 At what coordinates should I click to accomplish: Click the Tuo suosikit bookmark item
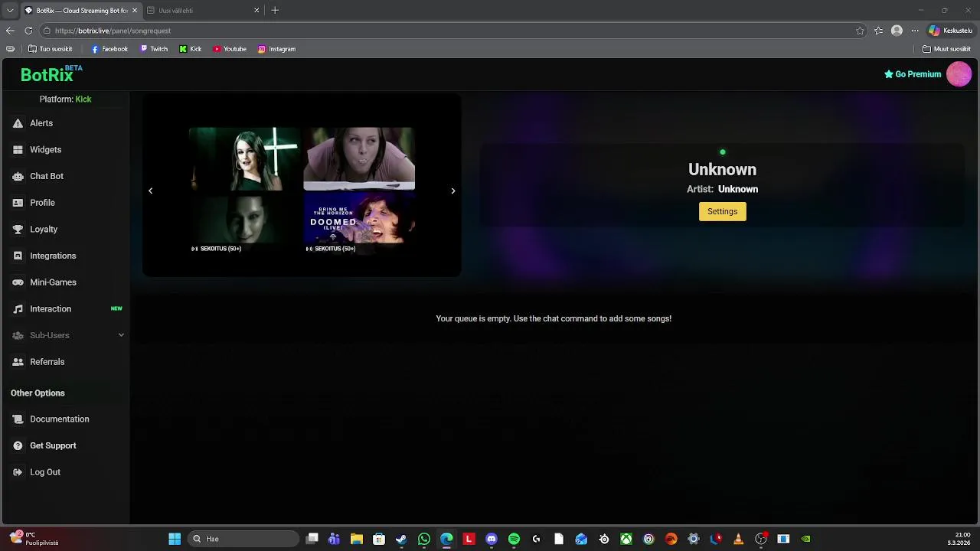(50, 49)
